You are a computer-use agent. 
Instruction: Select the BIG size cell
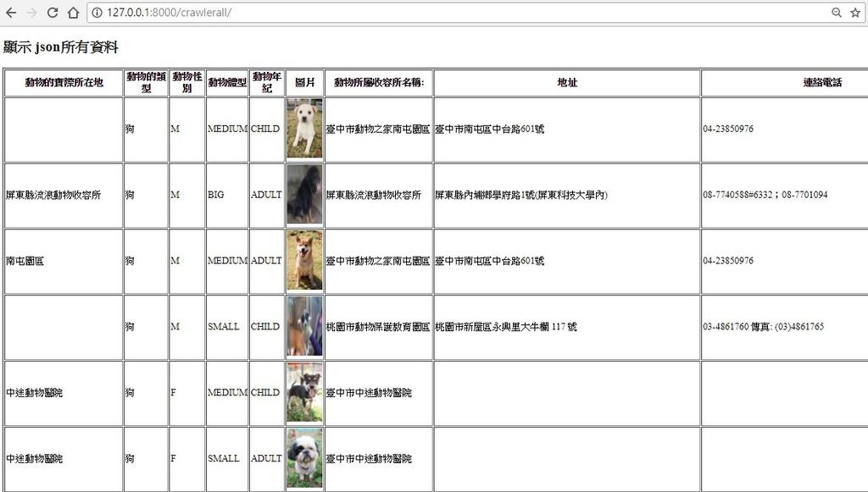(227, 195)
